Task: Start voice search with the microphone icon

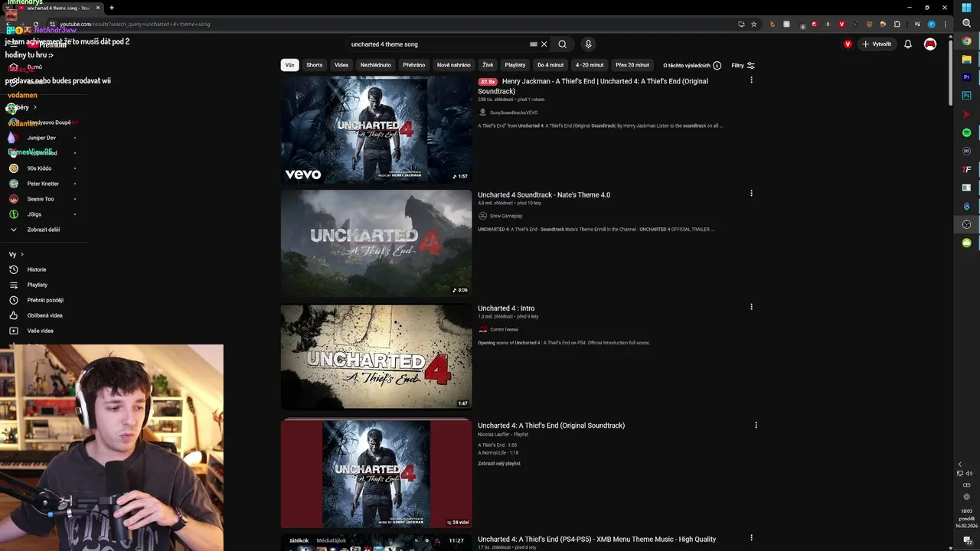Action: coord(588,44)
